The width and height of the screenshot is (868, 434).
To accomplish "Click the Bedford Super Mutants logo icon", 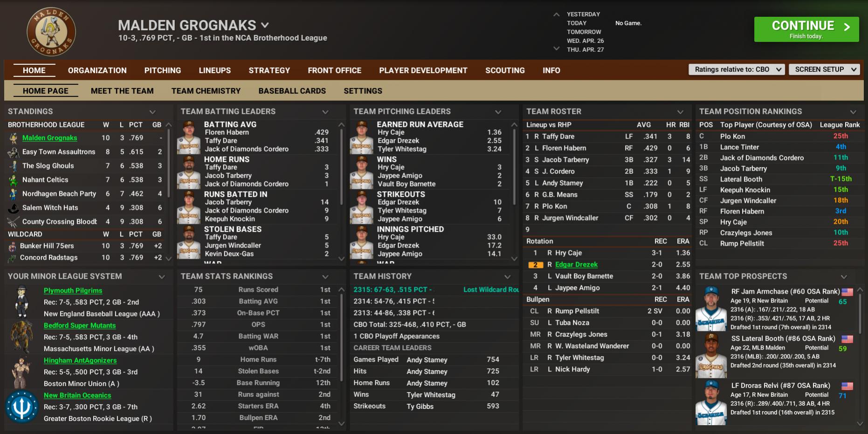I will click(21, 337).
